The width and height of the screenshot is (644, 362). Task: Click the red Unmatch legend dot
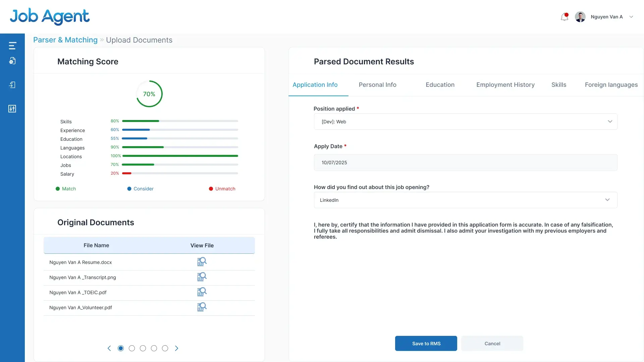[x=211, y=189]
